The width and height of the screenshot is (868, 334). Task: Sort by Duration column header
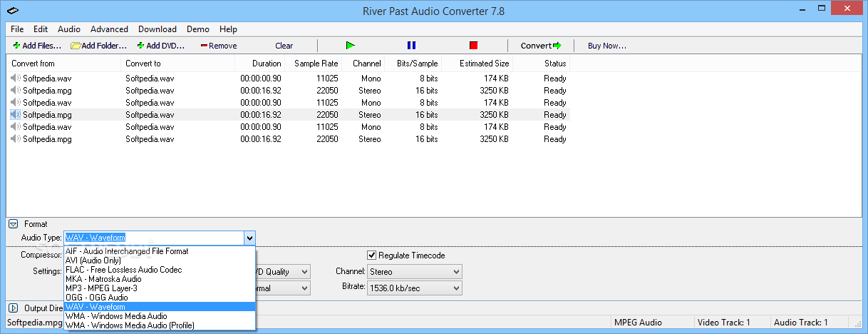260,64
